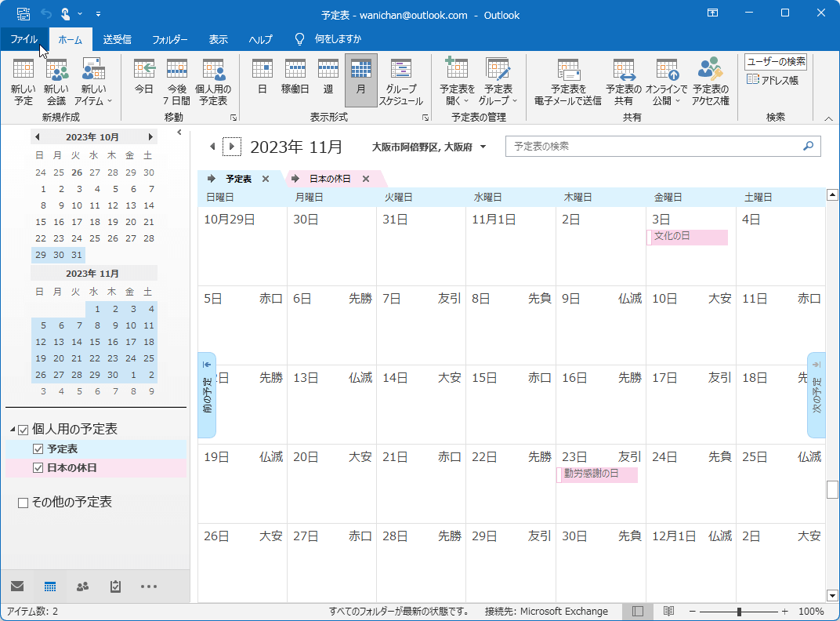This screenshot has height=621, width=840.
Task: Select the ホーム ribbon tab
Action: [x=71, y=39]
